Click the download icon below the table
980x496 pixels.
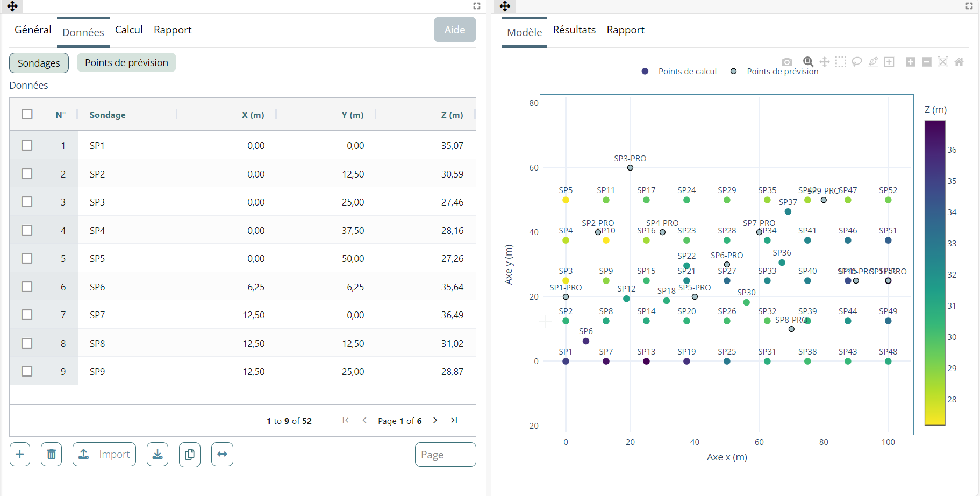point(158,455)
